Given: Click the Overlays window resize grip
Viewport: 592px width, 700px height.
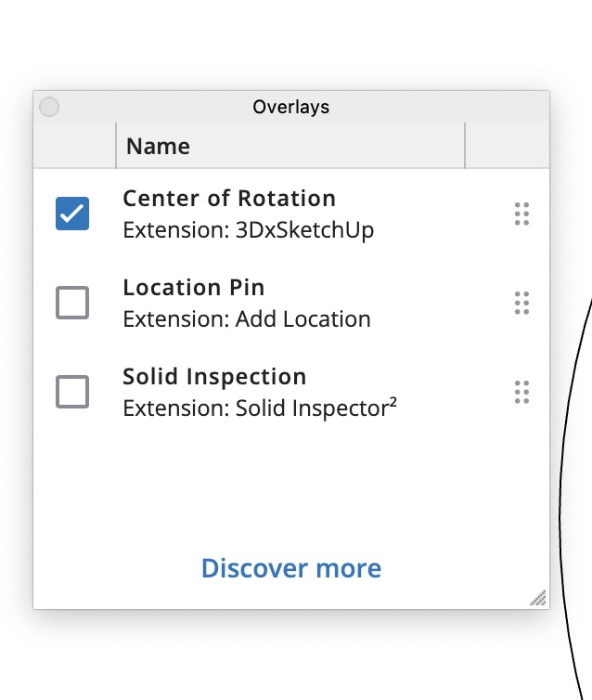Looking at the screenshot, I should tap(538, 599).
